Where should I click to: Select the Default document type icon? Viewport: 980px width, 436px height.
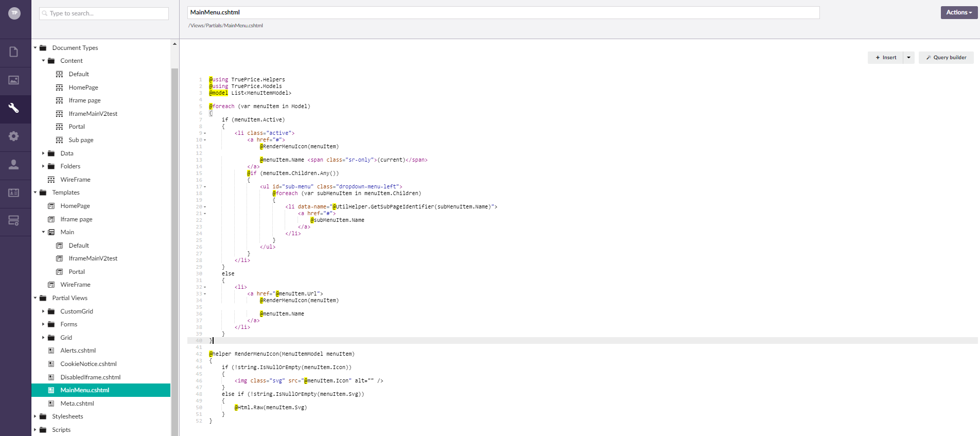point(59,74)
